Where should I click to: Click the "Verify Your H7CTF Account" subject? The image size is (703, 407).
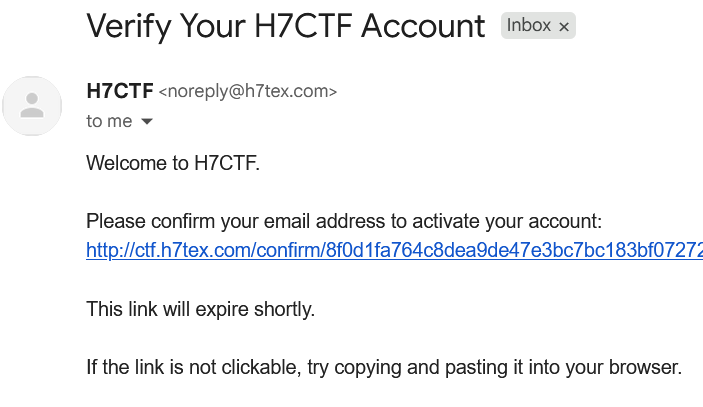point(286,25)
